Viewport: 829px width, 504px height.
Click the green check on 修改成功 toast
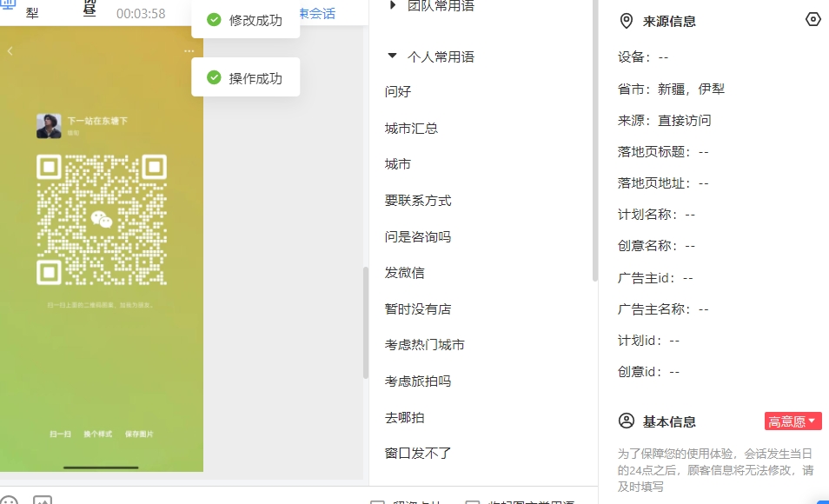tap(214, 20)
